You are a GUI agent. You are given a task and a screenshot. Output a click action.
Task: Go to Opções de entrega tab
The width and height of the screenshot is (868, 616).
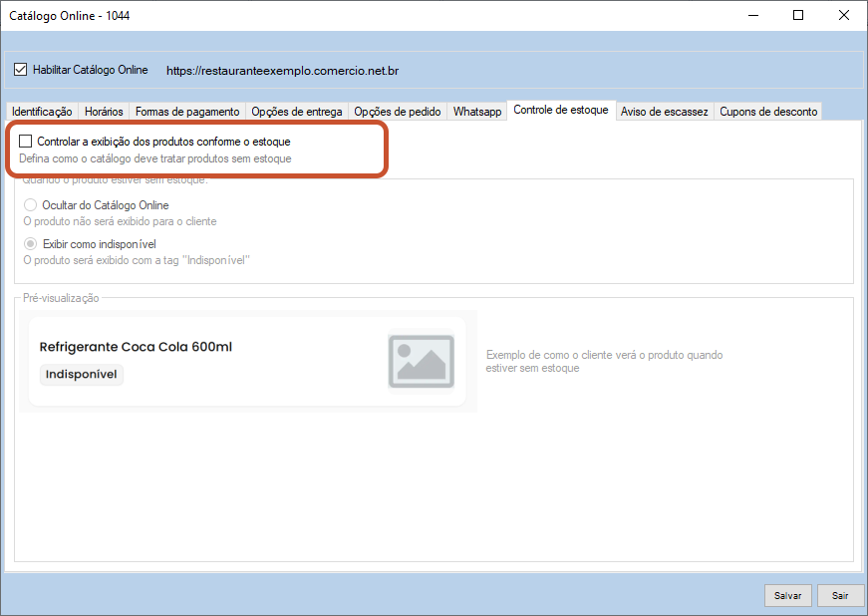click(297, 112)
